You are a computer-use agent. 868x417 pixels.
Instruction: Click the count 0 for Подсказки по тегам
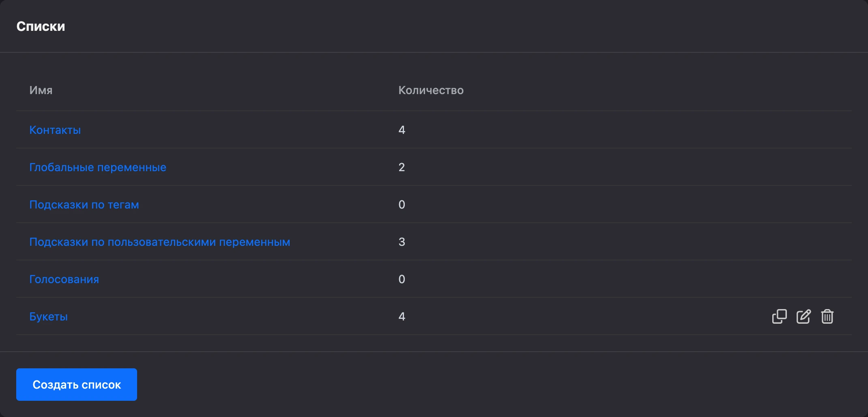(x=402, y=204)
